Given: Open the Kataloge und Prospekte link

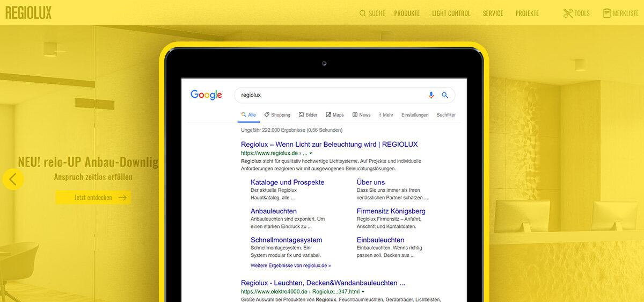Looking at the screenshot, I should (x=287, y=182).
